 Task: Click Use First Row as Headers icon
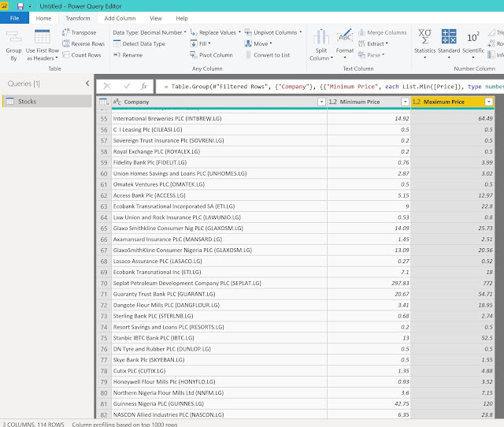42,37
